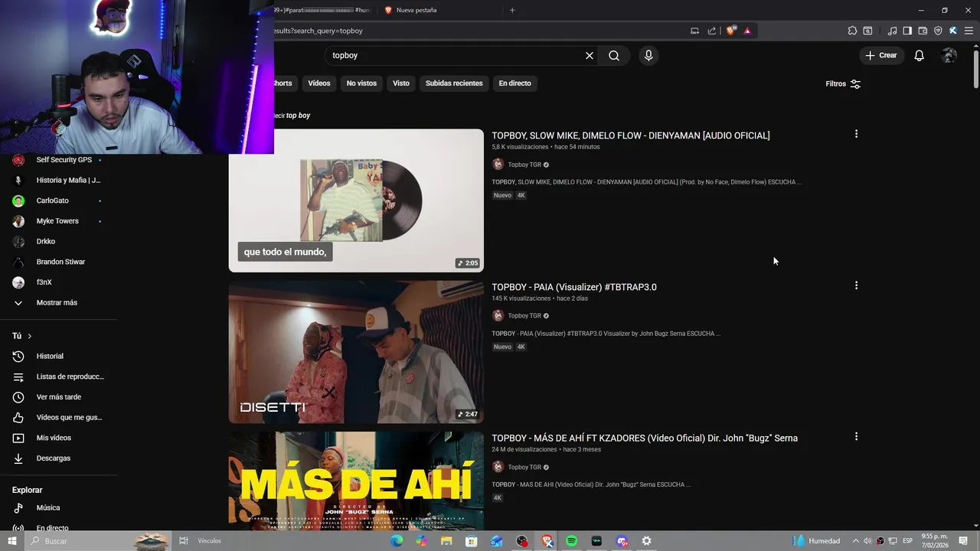Open the Filtros filter options

pyautogui.click(x=843, y=83)
